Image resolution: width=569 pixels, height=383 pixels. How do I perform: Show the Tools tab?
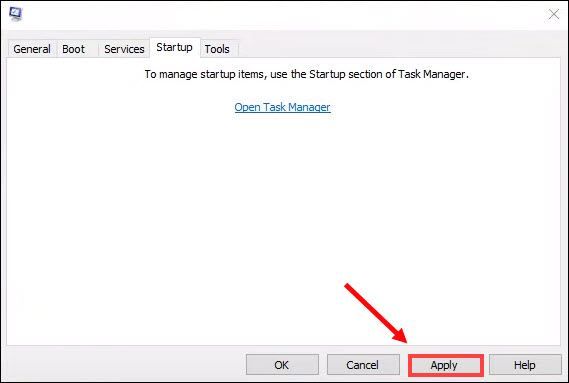pyautogui.click(x=217, y=49)
